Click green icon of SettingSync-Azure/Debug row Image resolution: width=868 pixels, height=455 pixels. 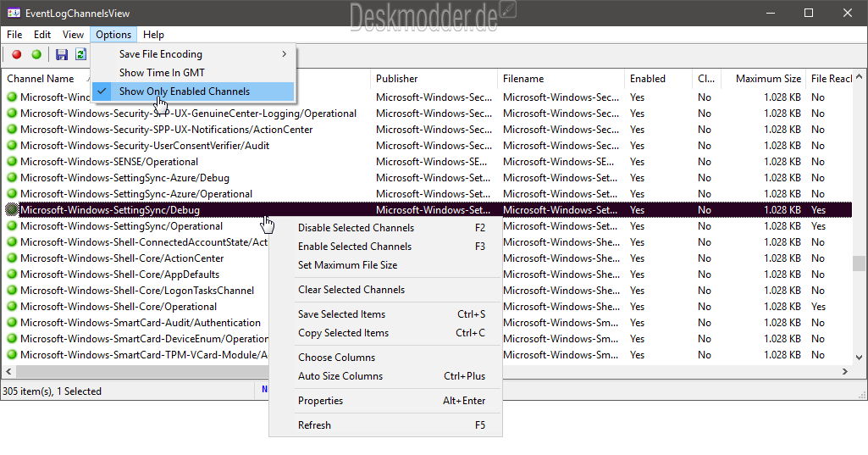click(x=12, y=178)
